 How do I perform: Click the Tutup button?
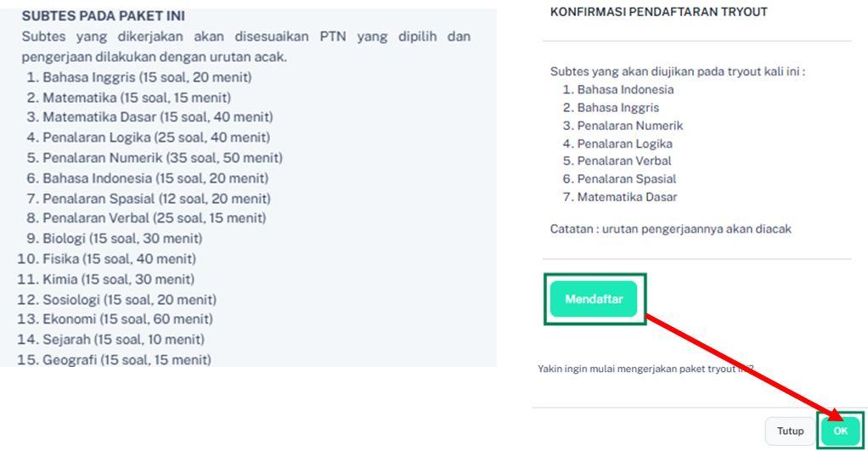coord(790,431)
